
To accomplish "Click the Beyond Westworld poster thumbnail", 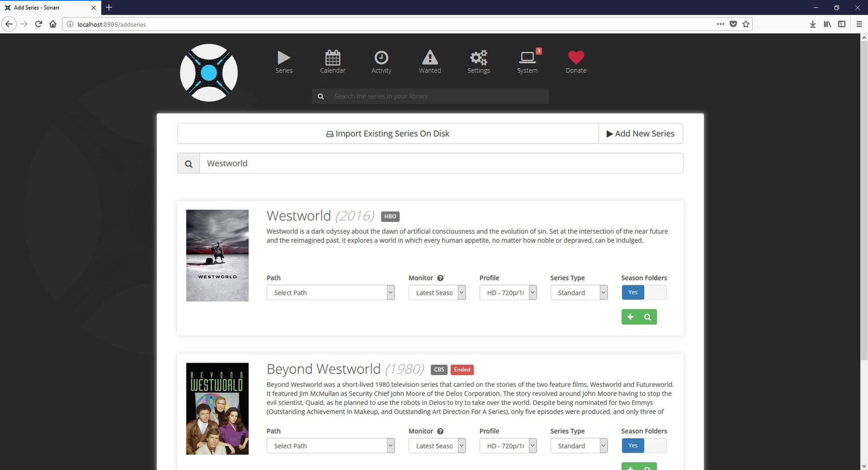I will tap(218, 409).
